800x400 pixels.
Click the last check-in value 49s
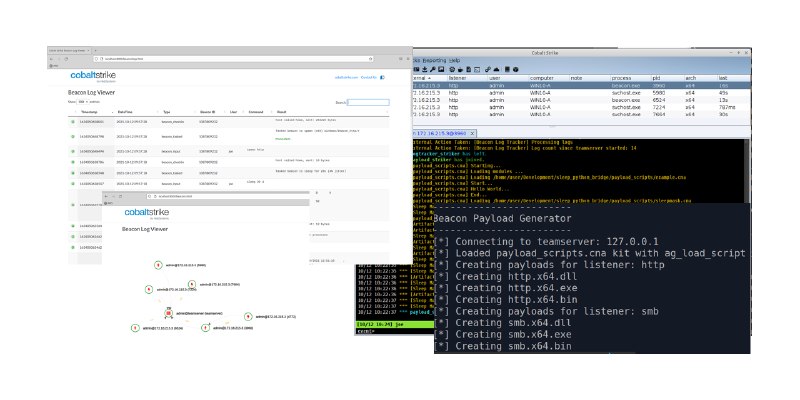click(723, 93)
